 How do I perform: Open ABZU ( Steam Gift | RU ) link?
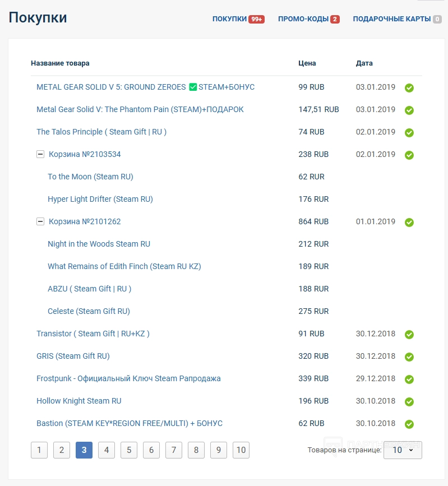pos(89,289)
